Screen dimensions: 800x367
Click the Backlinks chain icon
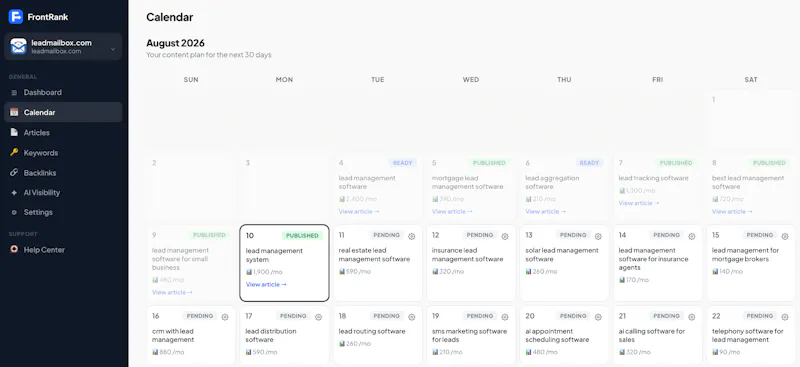click(14, 173)
